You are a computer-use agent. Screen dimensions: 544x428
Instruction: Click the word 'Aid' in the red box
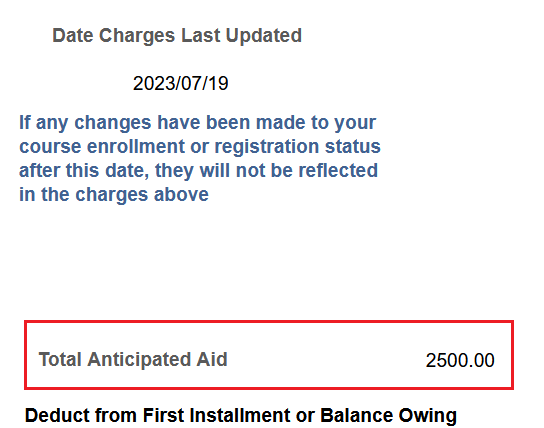pyautogui.click(x=212, y=359)
